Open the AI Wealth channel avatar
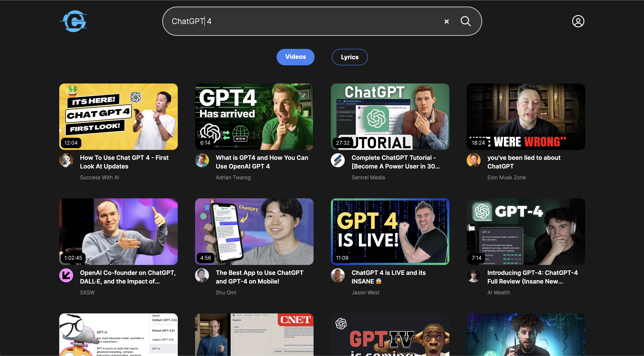The width and height of the screenshot is (644, 356). [473, 275]
